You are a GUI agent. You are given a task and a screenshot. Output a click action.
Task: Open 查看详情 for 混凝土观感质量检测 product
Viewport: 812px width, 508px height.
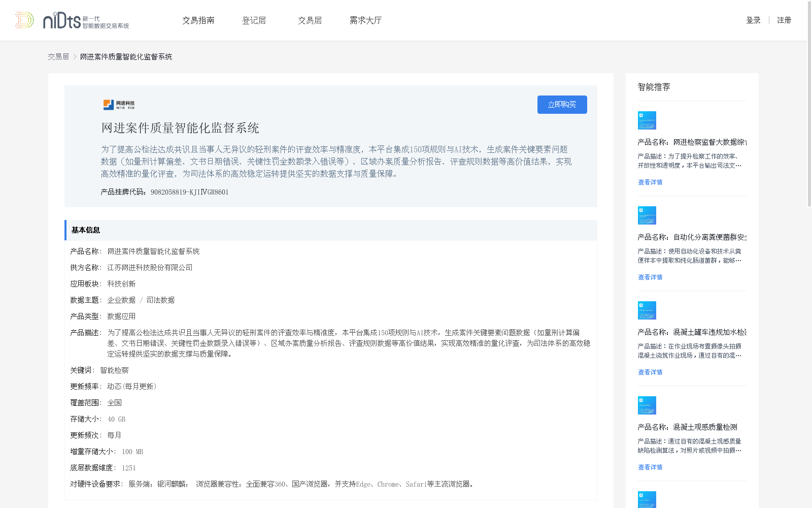pyautogui.click(x=650, y=467)
